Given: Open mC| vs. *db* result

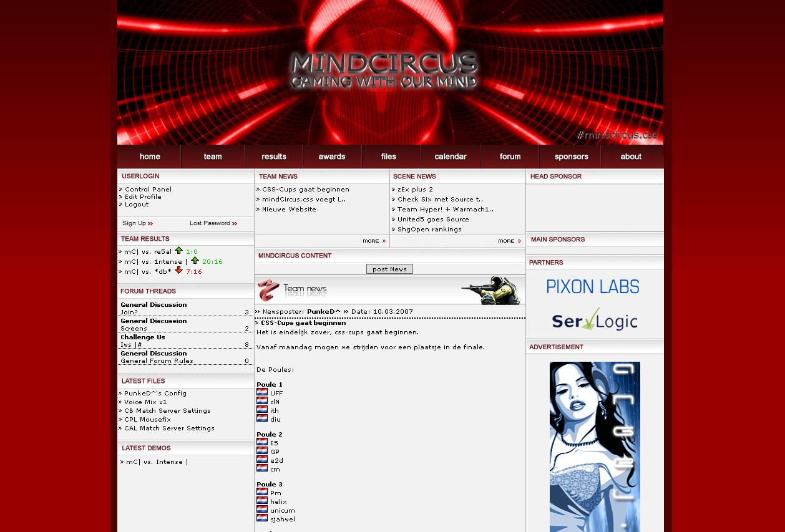Looking at the screenshot, I should pos(148,272).
